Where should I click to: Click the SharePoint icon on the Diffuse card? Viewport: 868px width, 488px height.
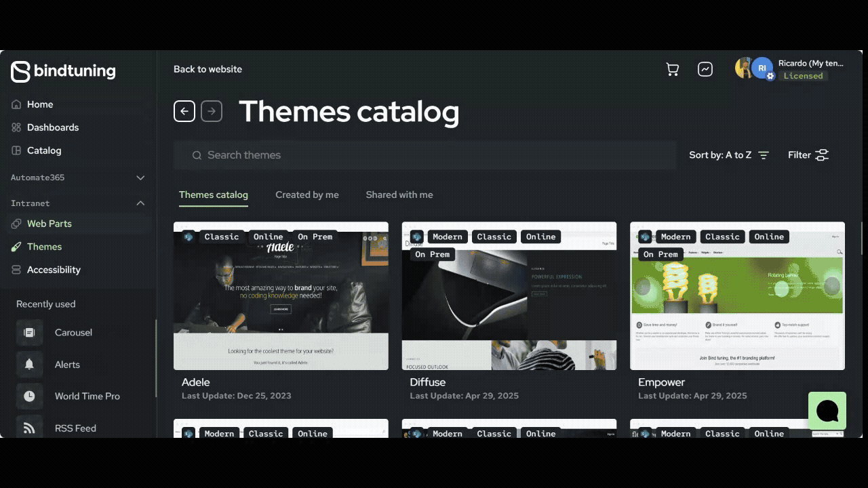click(x=416, y=237)
